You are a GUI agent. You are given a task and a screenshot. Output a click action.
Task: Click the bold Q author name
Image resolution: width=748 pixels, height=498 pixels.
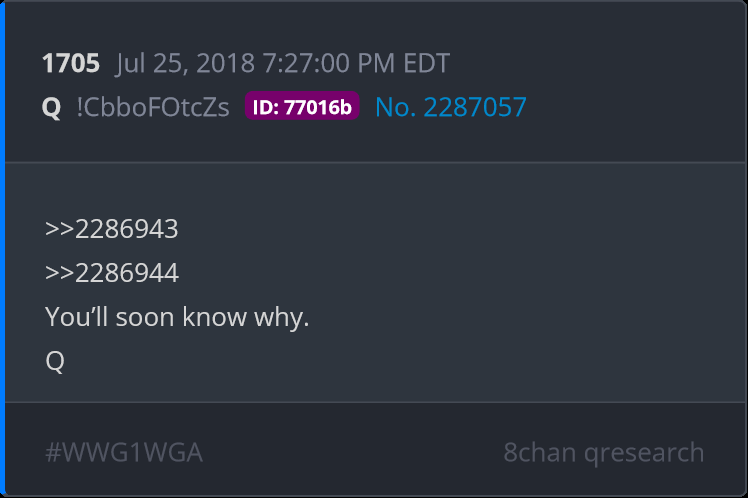click(x=52, y=108)
